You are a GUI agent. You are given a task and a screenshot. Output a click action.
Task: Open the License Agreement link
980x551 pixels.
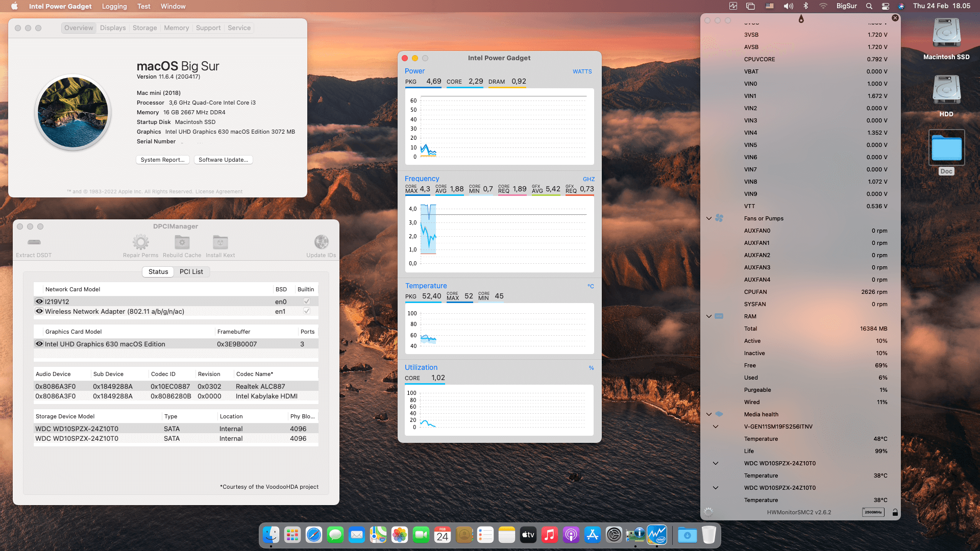pos(219,191)
